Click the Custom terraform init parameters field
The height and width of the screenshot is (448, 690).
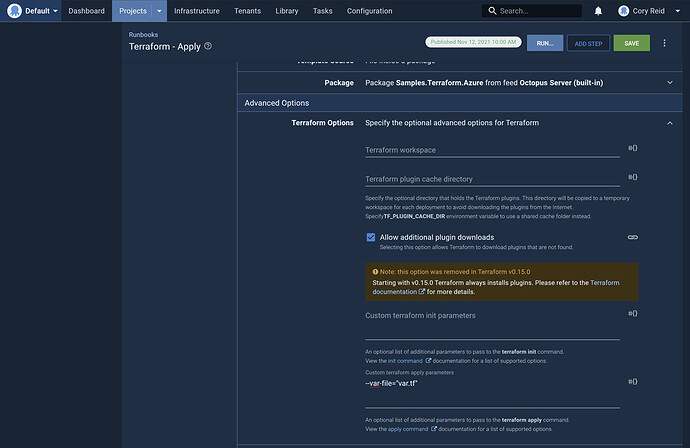(492, 326)
